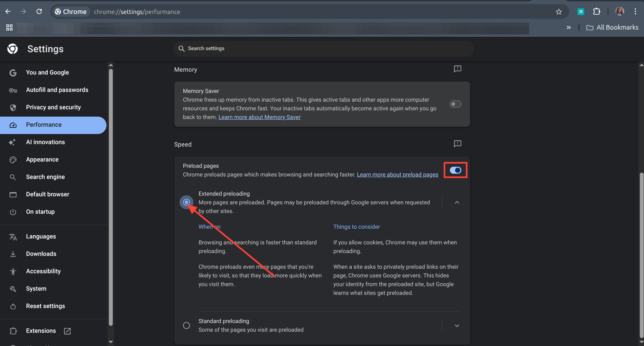
Task: Click the Search settings input field
Action: pos(324,49)
